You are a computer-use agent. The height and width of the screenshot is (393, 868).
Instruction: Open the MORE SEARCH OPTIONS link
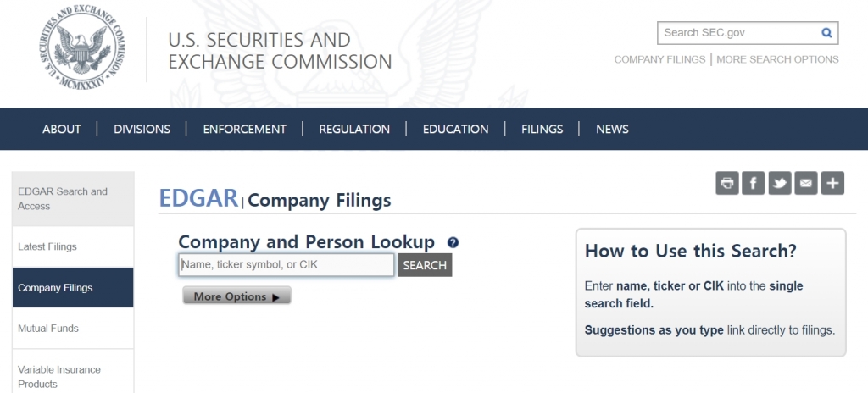pyautogui.click(x=777, y=59)
